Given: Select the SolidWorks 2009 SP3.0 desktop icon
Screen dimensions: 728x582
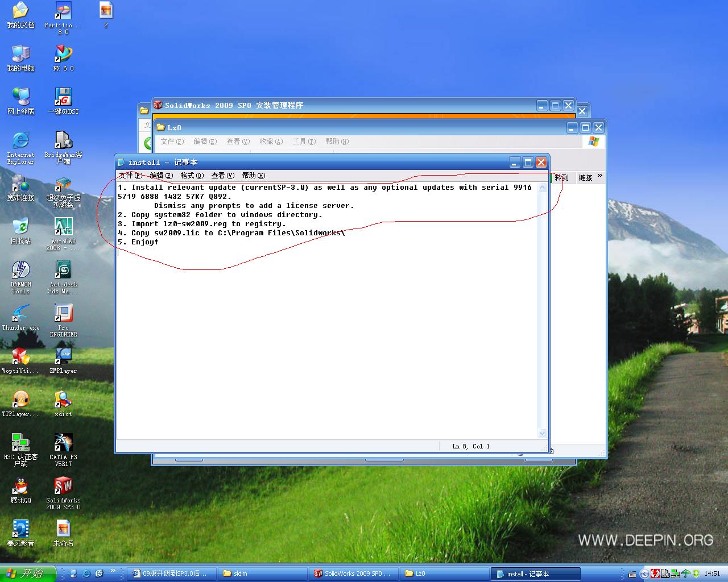Looking at the screenshot, I should 63,493.
